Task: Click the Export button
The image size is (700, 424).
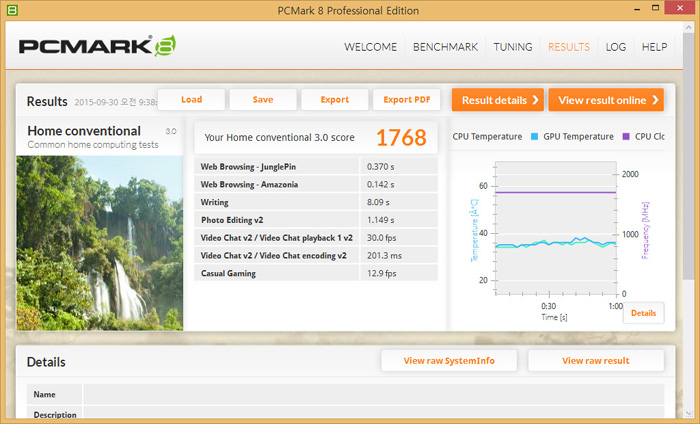Action: [x=334, y=100]
